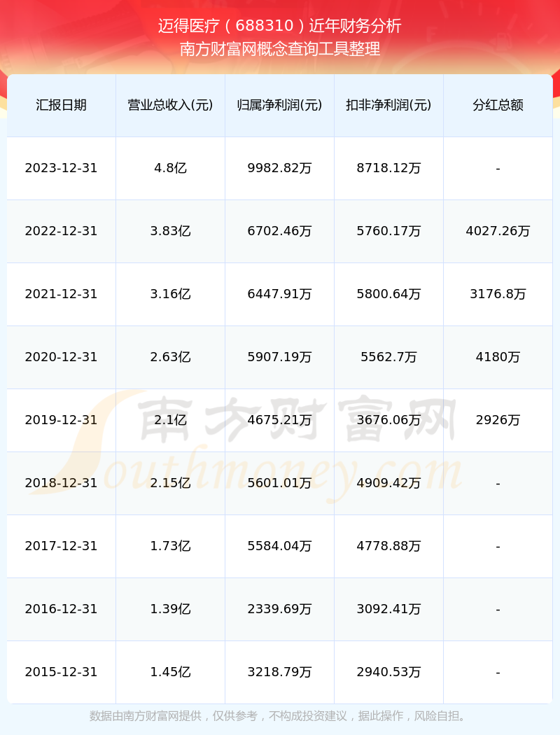Click the net profit value 2339.69万
The height and width of the screenshot is (735, 560).
pos(280,610)
